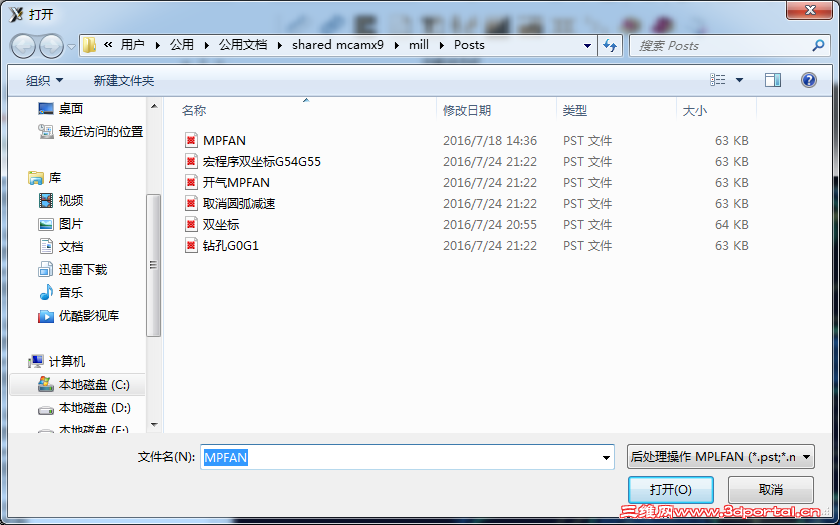Click the 搜索 Posts search field
This screenshot has height=525, width=840.
click(722, 46)
